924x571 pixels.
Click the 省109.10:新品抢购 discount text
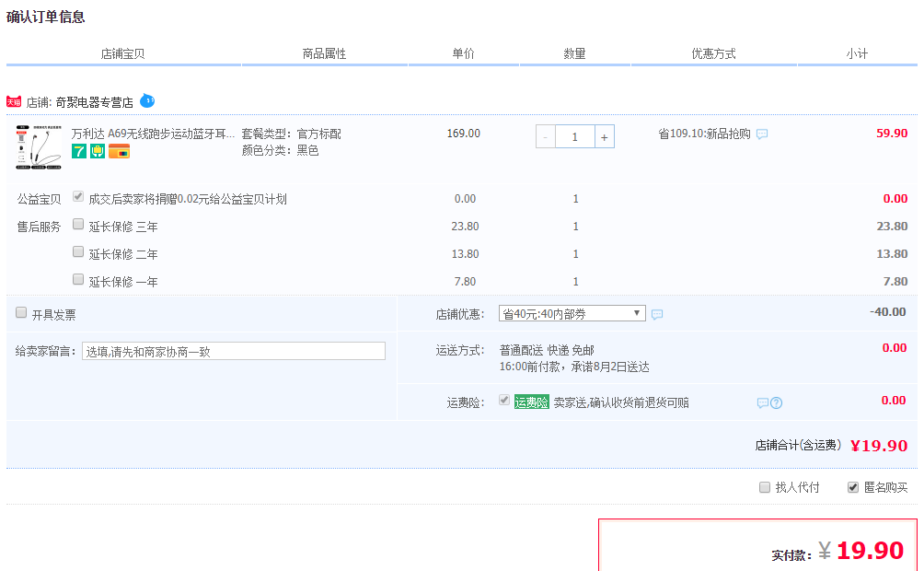[x=704, y=134]
